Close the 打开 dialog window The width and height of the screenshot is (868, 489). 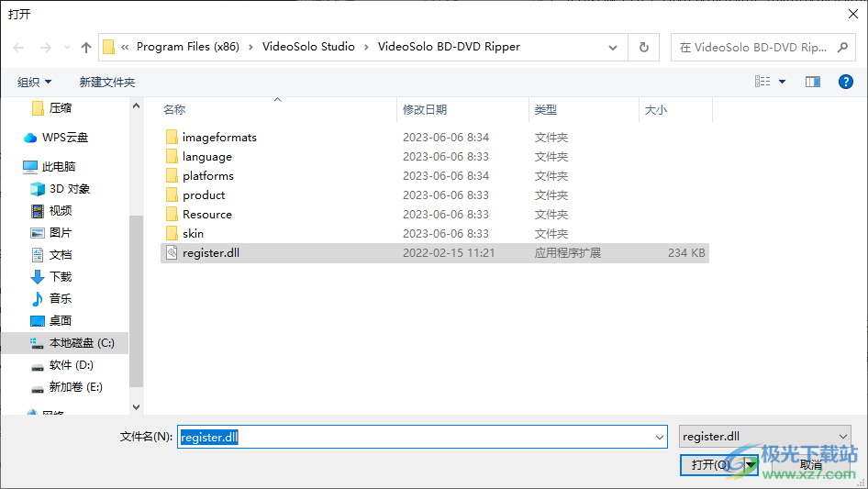click(853, 14)
